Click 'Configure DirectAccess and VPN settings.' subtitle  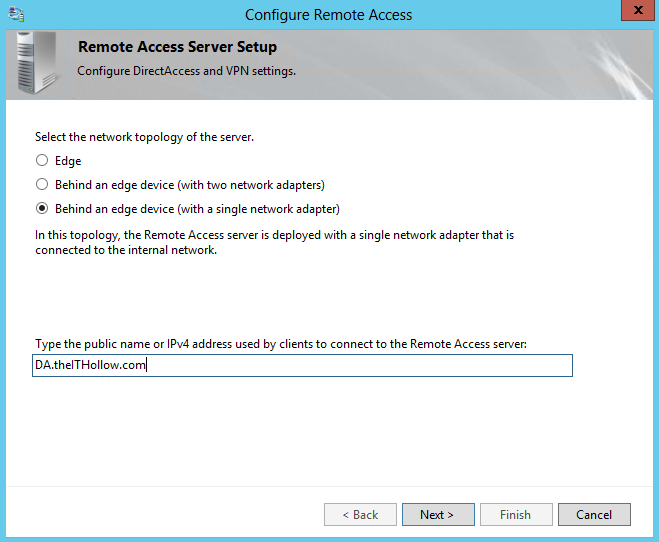(x=186, y=71)
